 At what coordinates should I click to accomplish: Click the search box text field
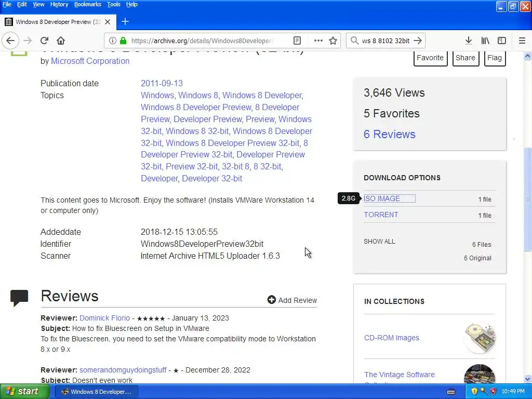[x=385, y=41]
